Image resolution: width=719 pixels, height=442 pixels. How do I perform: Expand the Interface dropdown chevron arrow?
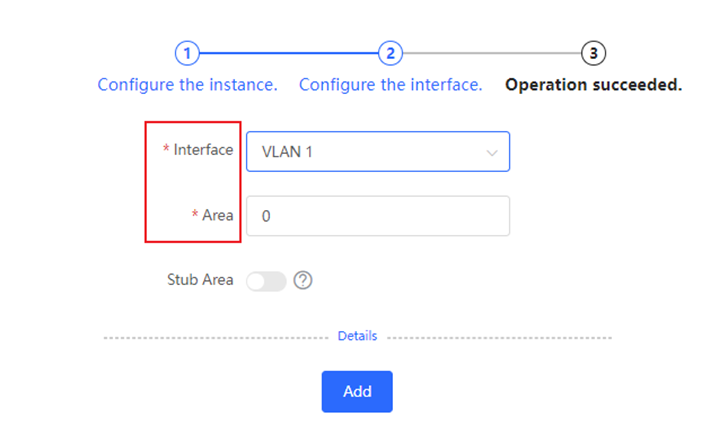pyautogui.click(x=492, y=153)
